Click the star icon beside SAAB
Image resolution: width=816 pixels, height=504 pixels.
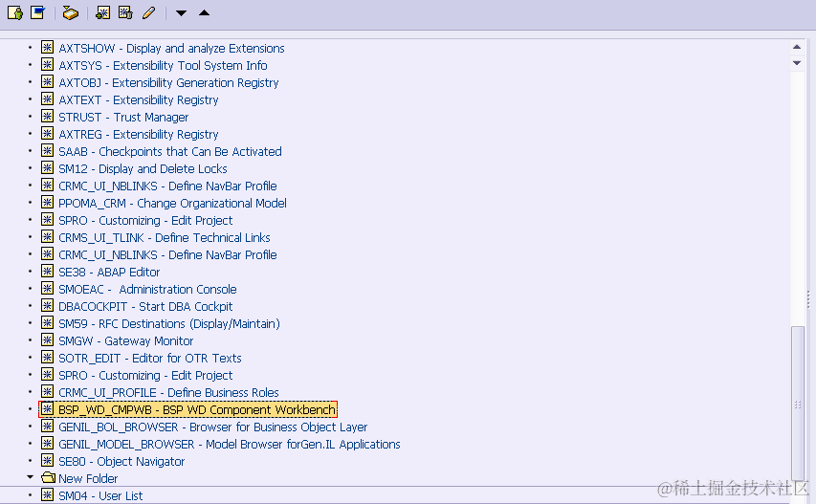coord(48,151)
